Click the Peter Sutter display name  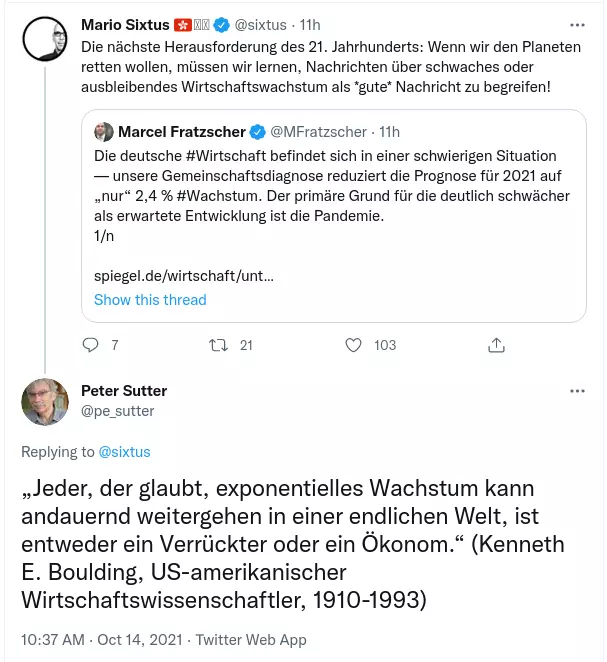[124, 391]
